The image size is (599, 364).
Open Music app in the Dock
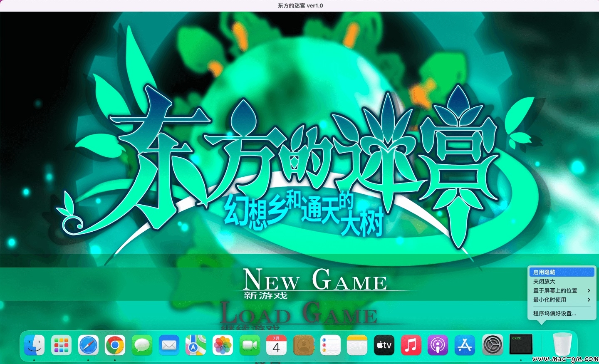pos(411,345)
